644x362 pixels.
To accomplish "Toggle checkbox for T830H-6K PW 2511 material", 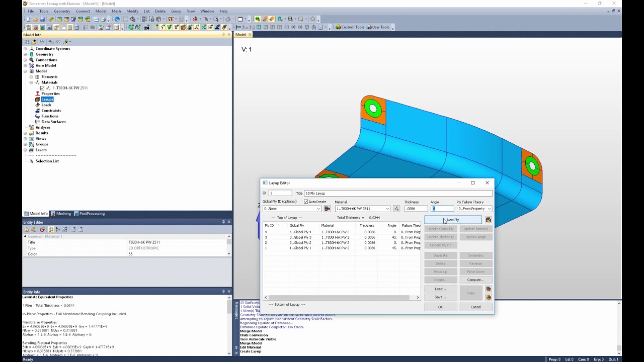I will 42,88.
